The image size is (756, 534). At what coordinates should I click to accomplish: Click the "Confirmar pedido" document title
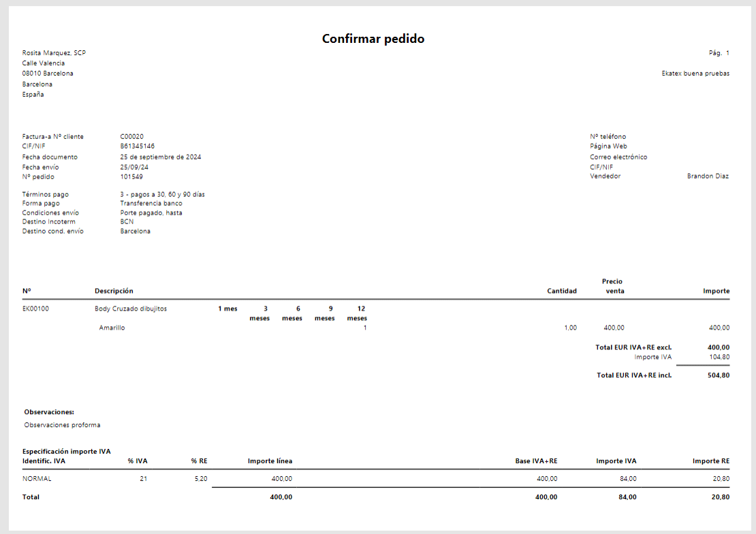tap(373, 39)
